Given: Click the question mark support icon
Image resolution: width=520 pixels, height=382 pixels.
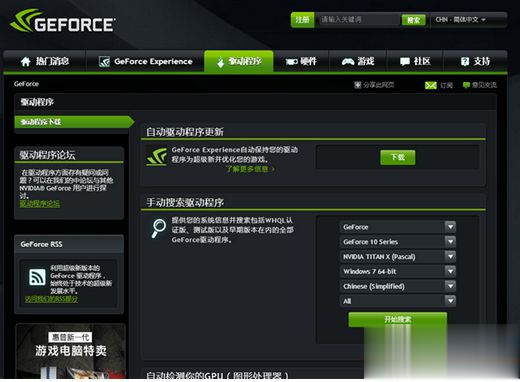Looking at the screenshot, I should [x=465, y=61].
